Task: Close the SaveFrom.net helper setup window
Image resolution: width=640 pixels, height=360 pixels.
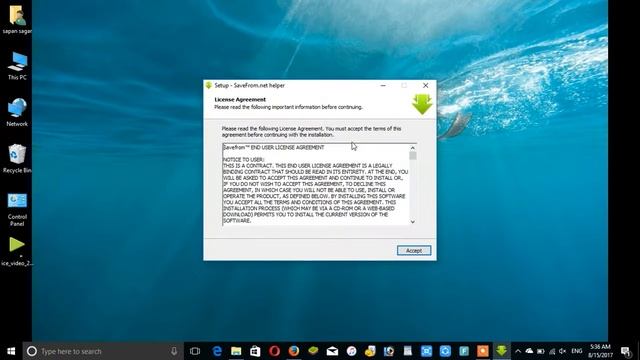Action: 425,85
